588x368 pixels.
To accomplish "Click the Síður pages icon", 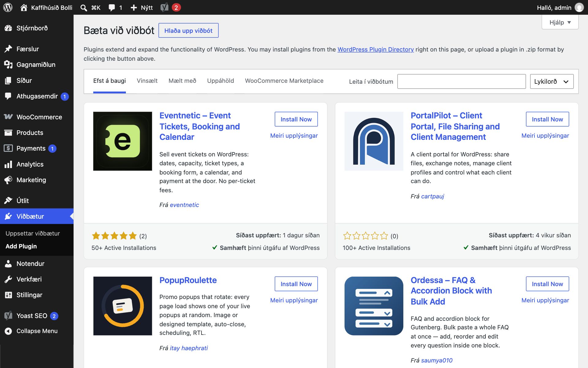I will 8,80.
